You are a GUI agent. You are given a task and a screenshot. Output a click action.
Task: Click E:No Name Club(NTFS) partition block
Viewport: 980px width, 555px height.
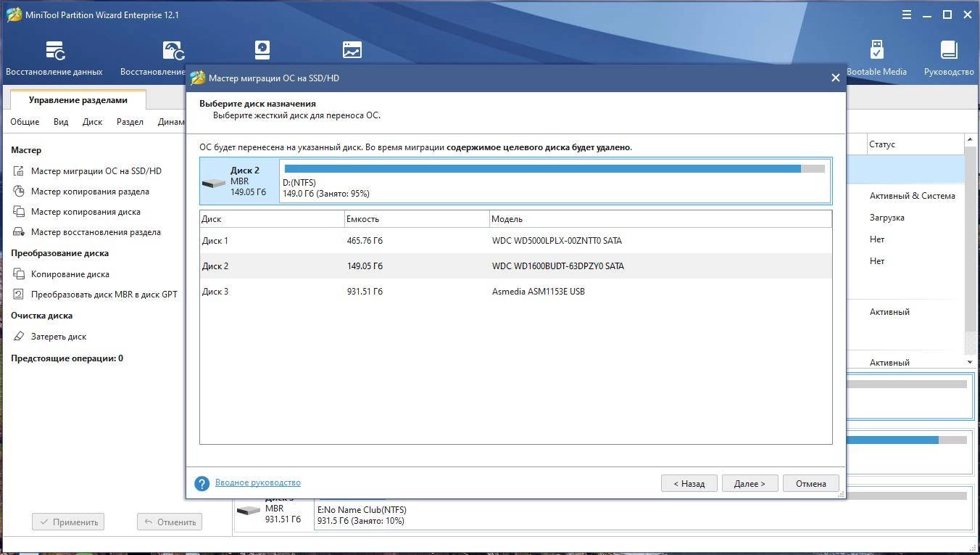642,508
